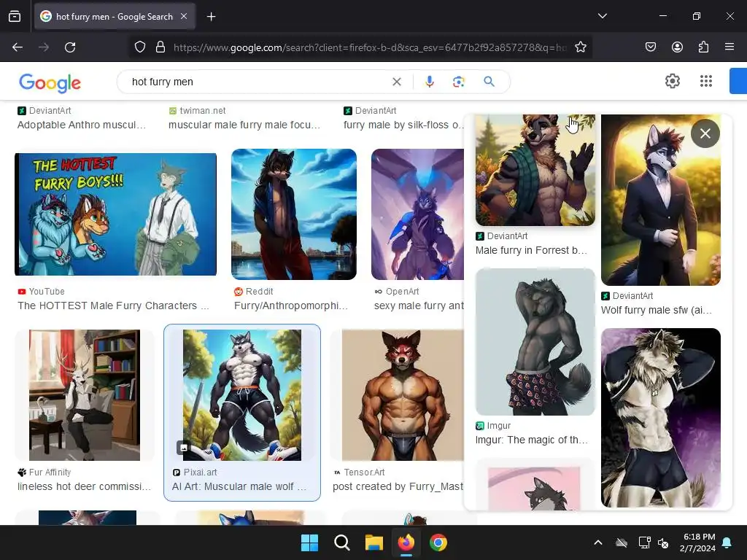Open the list all tabs dropdown arrow
Image resolution: width=747 pixels, height=560 pixels.
602,16
